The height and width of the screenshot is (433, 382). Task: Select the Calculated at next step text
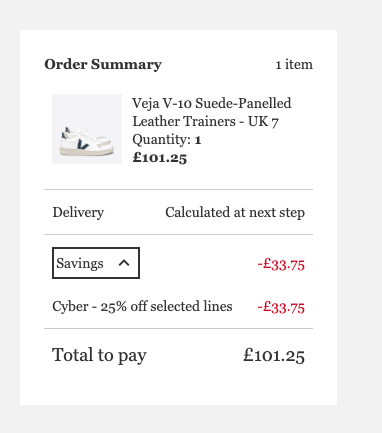(235, 212)
